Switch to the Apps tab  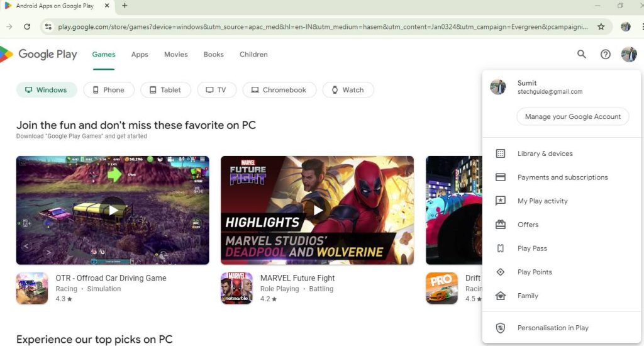140,55
